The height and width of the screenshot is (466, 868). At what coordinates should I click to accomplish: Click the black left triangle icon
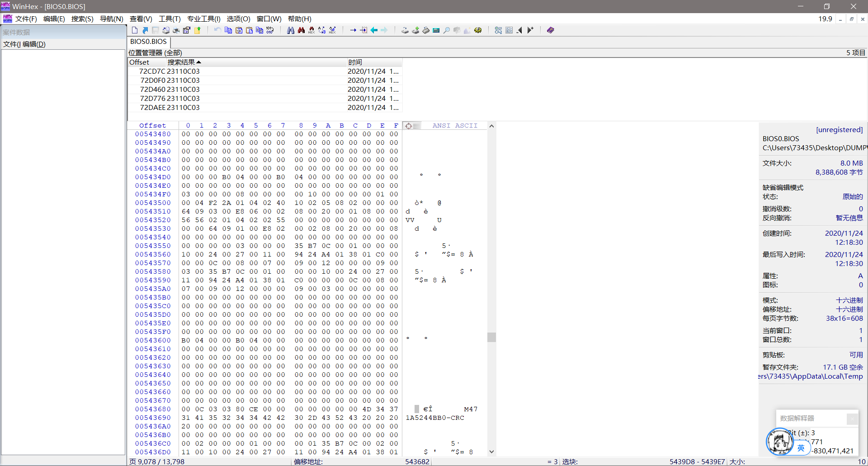[519, 30]
